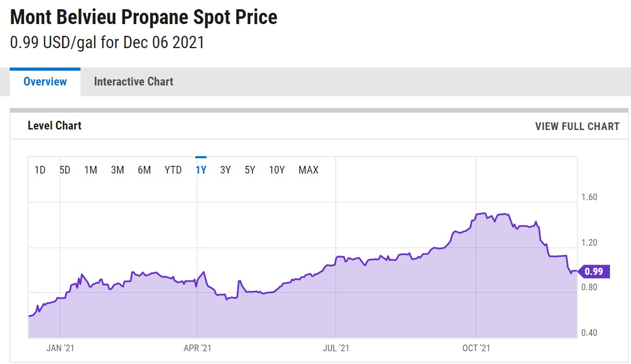Screen dimensions: 631x364
Task: Click the APR '21 axis label
Action: tap(197, 348)
